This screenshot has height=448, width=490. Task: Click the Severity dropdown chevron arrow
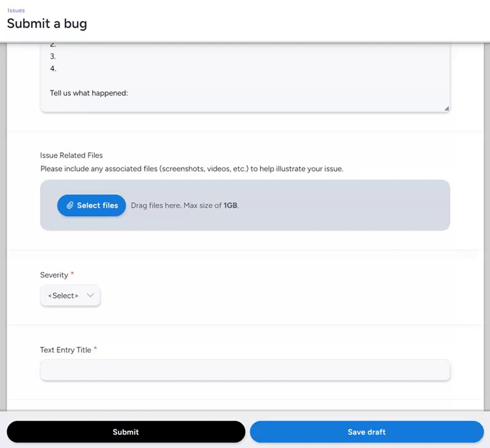91,296
